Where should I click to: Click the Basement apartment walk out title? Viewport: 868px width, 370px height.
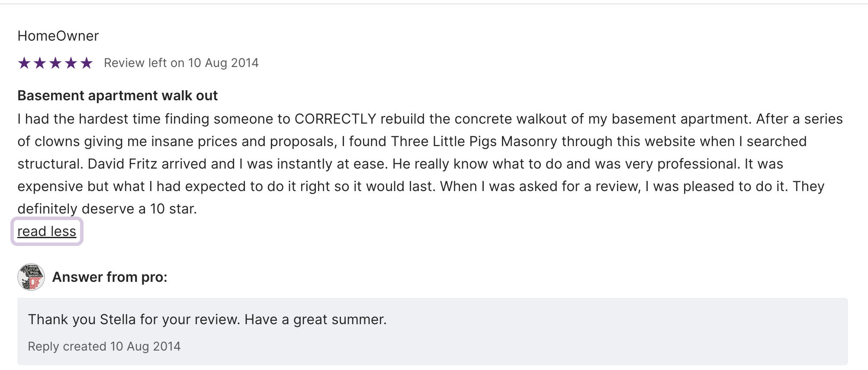pyautogui.click(x=117, y=96)
